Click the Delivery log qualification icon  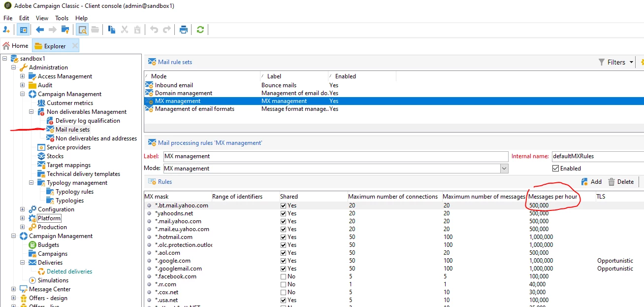(x=50, y=121)
